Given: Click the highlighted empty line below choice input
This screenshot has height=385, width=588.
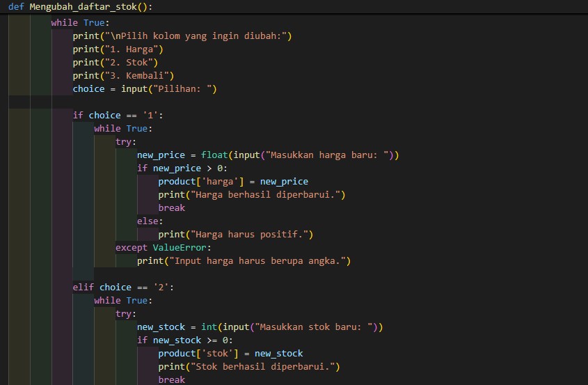Looking at the screenshot, I should pos(278,102).
